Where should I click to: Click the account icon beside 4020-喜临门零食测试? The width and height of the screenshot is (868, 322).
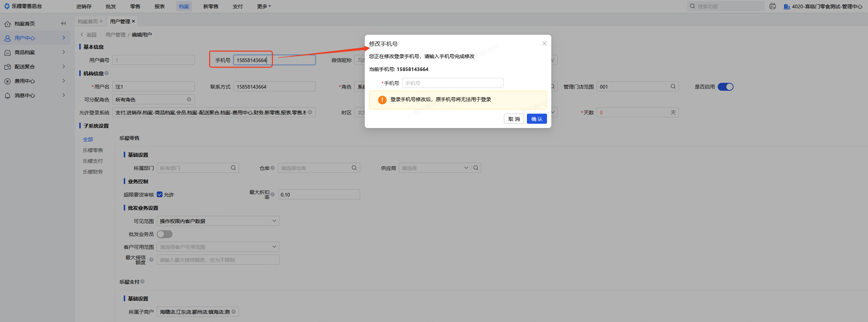coord(787,6)
